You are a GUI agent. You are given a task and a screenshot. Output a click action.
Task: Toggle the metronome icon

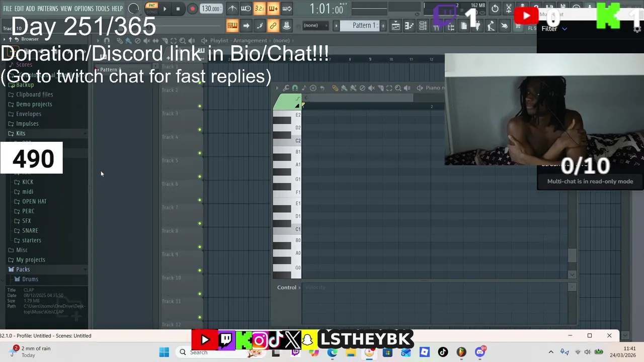pos(232,9)
